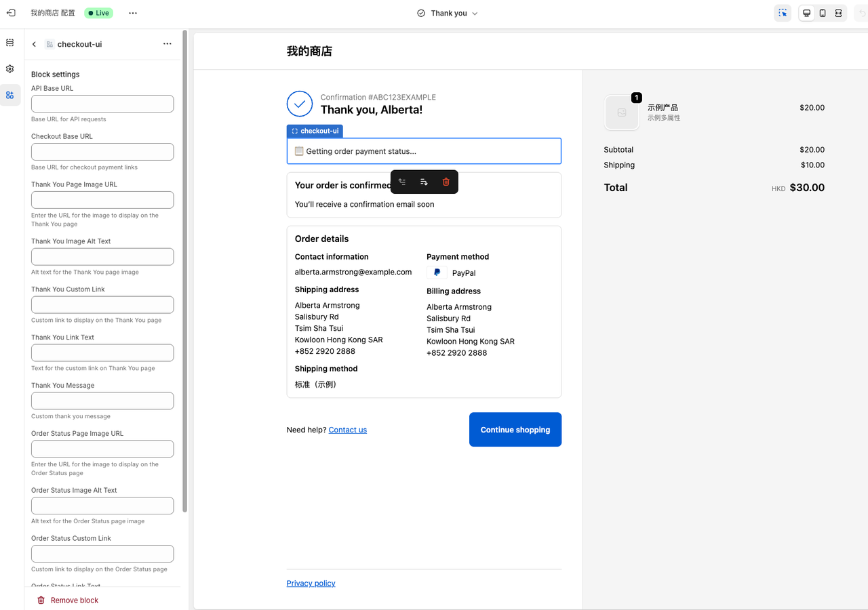
Task: Click the Remove block button
Action: [x=66, y=600]
